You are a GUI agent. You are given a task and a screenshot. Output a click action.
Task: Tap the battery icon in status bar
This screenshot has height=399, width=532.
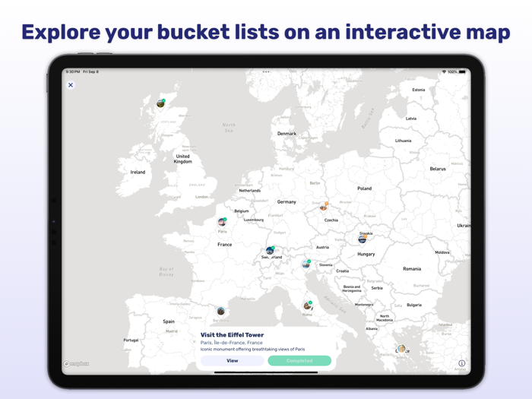coord(462,72)
